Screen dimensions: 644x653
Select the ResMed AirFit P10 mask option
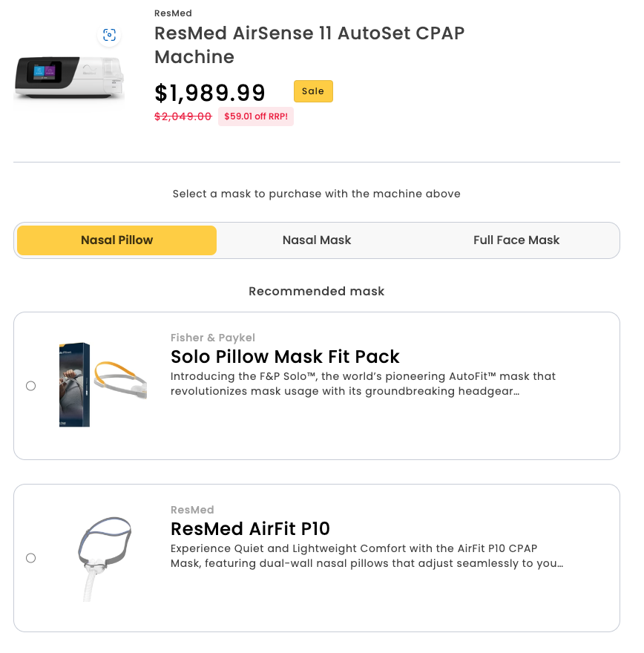(x=30, y=558)
